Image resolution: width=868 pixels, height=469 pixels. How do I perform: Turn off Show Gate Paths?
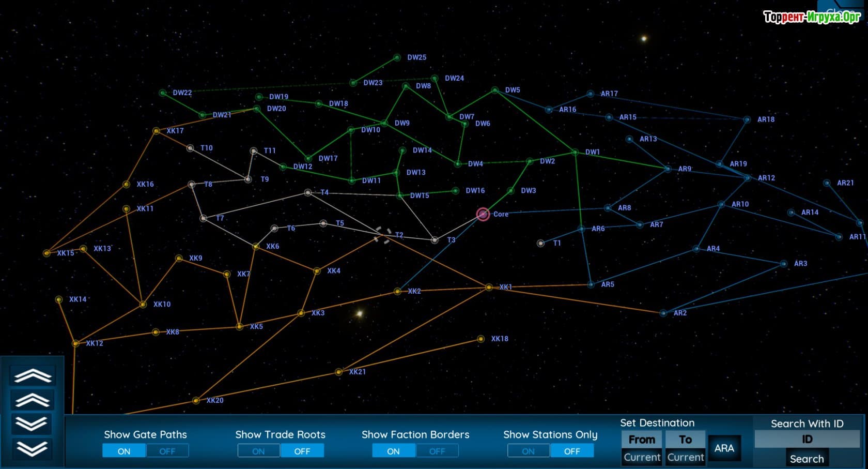pos(167,451)
